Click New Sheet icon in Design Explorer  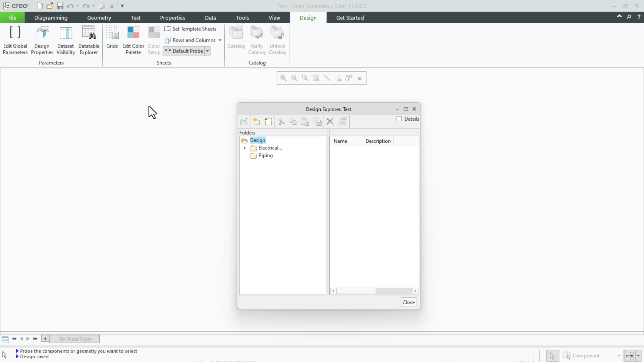tap(268, 122)
